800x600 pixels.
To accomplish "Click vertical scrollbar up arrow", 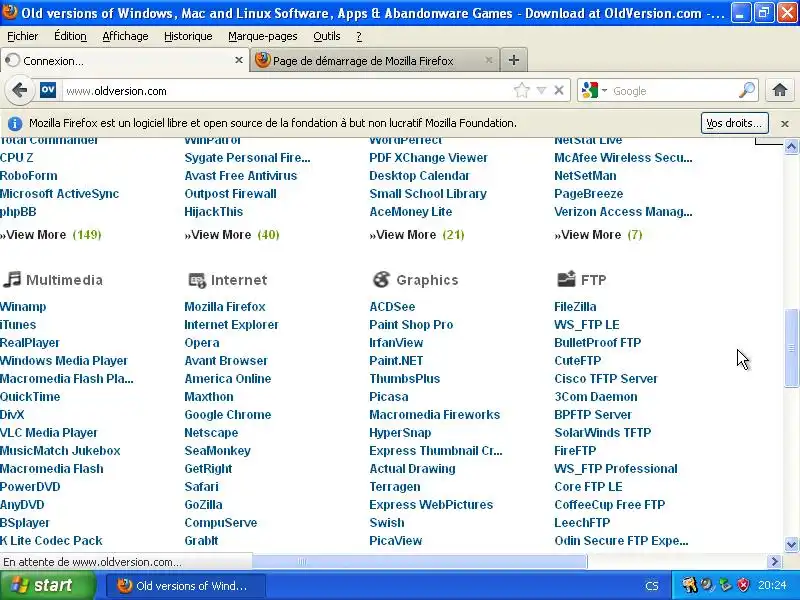I will [x=791, y=147].
